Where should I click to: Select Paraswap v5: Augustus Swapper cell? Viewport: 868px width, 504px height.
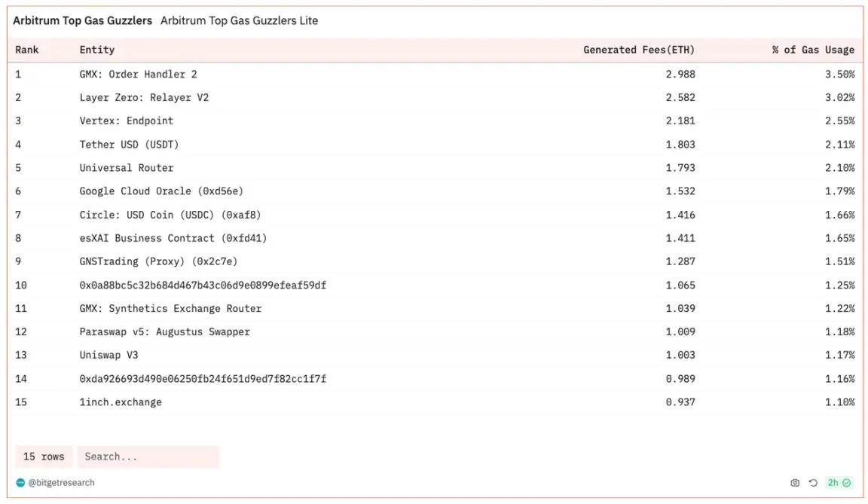(164, 331)
